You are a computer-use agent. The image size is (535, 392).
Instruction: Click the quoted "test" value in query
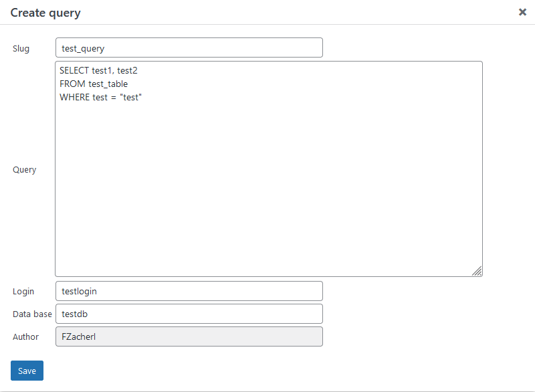pos(132,97)
